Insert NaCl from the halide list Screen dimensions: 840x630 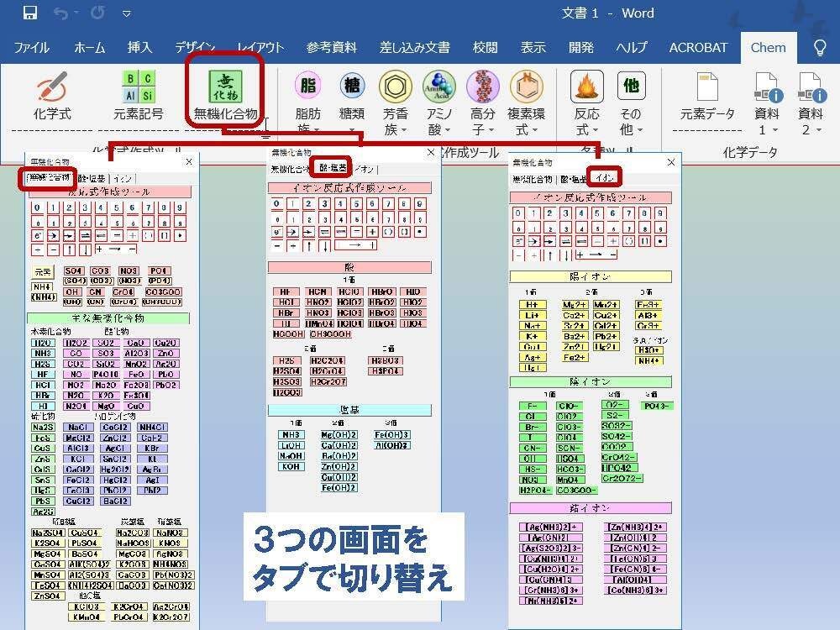point(78,427)
